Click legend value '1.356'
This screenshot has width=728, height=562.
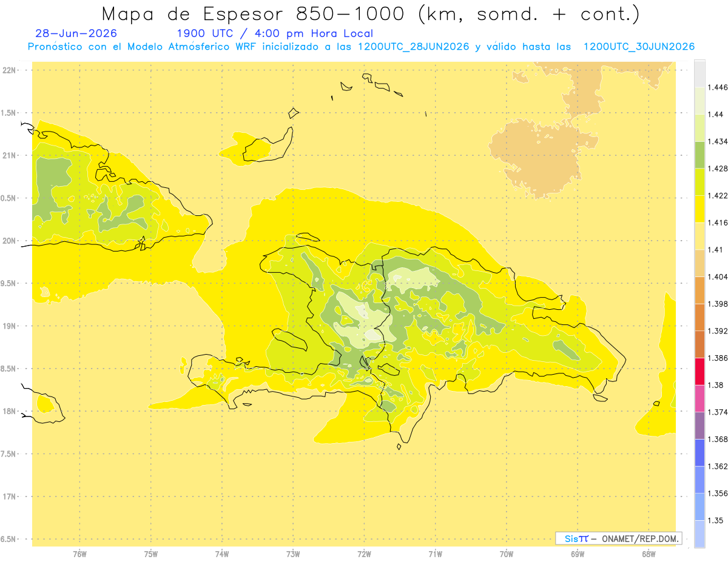(718, 493)
